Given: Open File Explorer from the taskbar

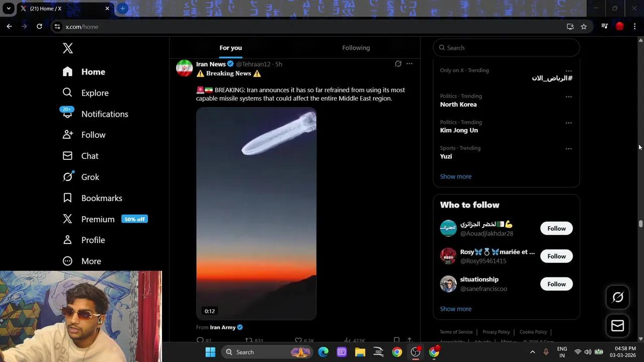Looking at the screenshot, I should [360, 352].
